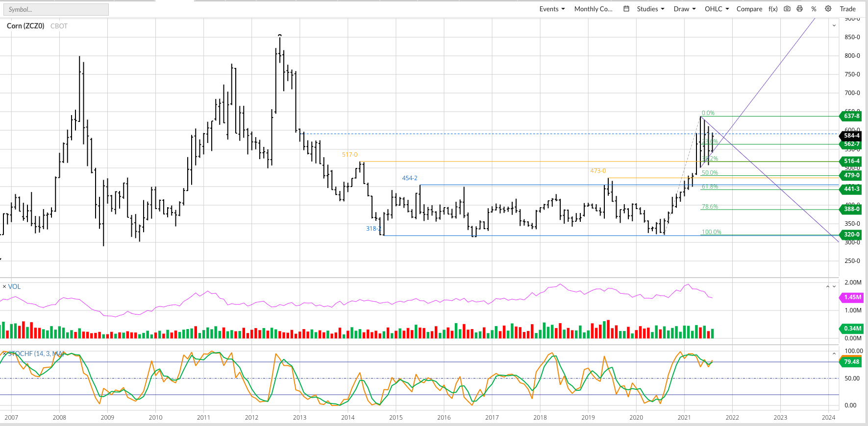Expand the Studies dropdown menu
The image size is (868, 426).
[x=650, y=9]
